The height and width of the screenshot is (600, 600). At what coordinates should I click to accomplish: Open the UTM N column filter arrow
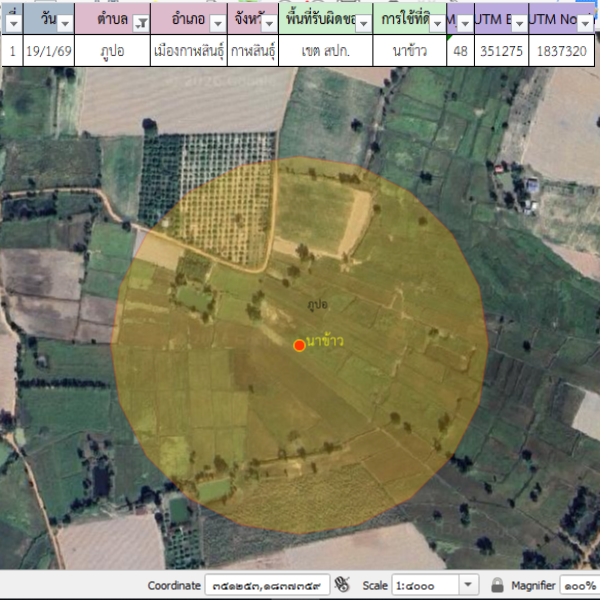591,22
